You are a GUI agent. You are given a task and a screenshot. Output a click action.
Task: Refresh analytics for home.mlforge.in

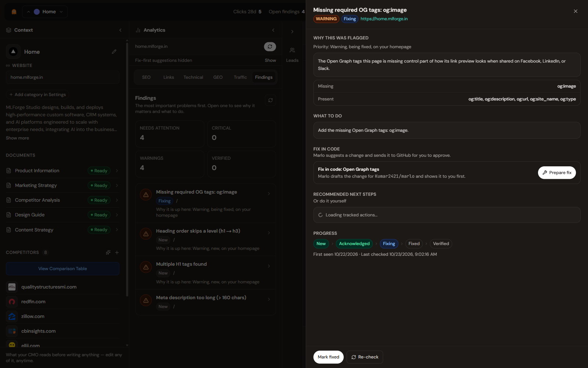(x=270, y=47)
